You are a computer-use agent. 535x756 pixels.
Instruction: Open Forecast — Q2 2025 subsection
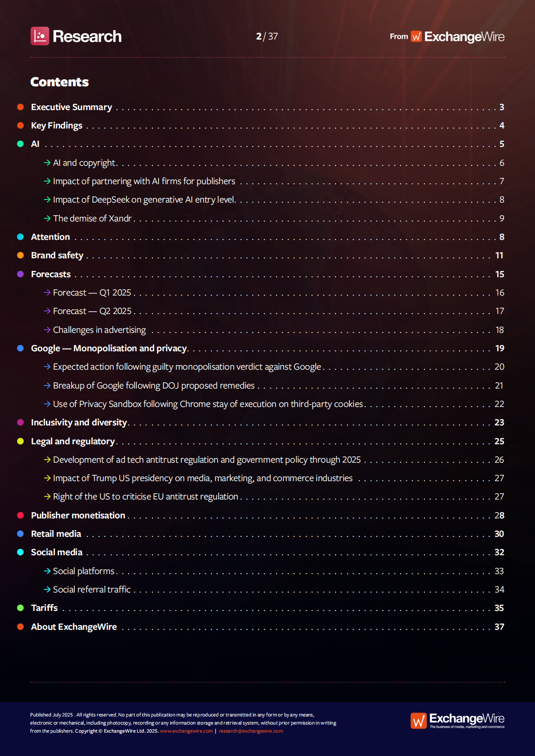point(92,311)
